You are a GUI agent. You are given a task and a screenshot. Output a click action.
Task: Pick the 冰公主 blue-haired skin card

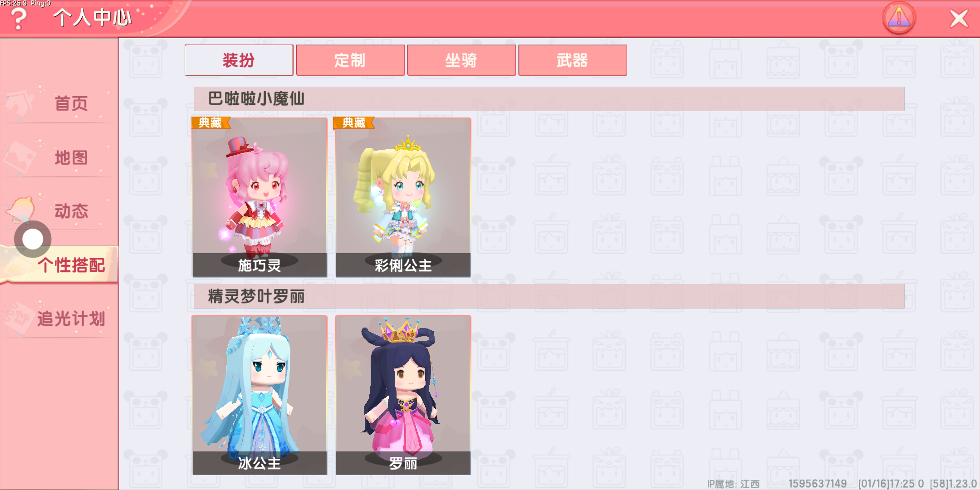click(260, 395)
